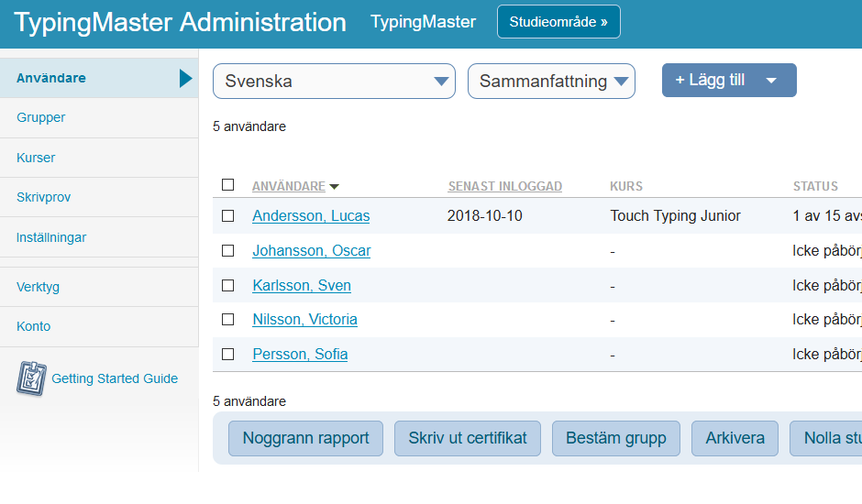Viewport: 862px width, 504px height.
Task: Check the box for Karlsson, Sven
Action: 227,285
